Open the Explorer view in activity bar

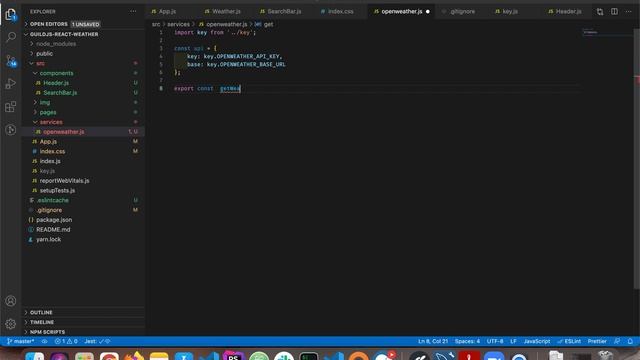[11, 15]
